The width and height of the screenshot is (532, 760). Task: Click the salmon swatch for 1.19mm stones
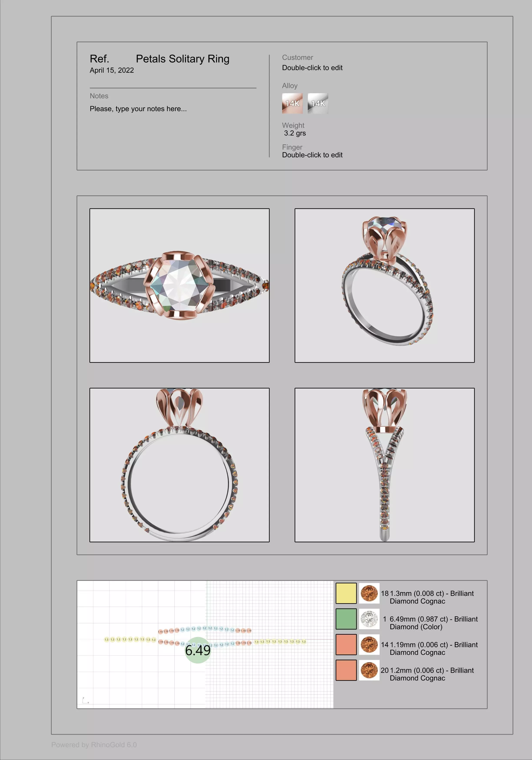pos(346,644)
